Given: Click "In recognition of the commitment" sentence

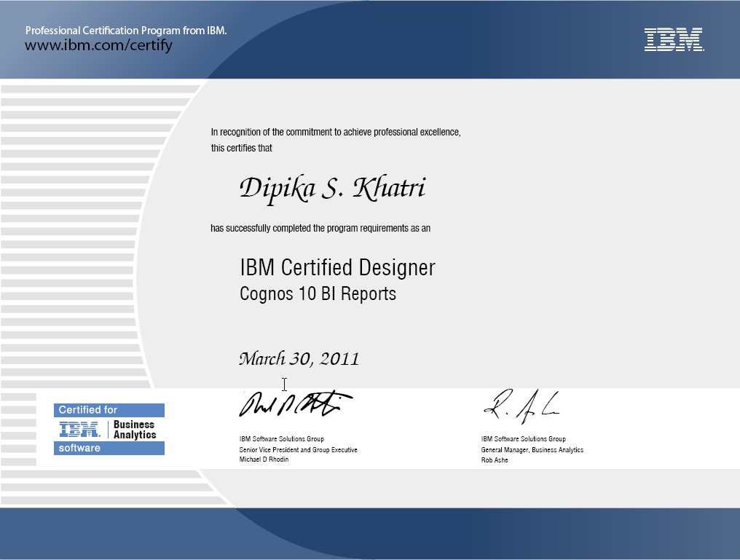Looking at the screenshot, I should point(336,132).
